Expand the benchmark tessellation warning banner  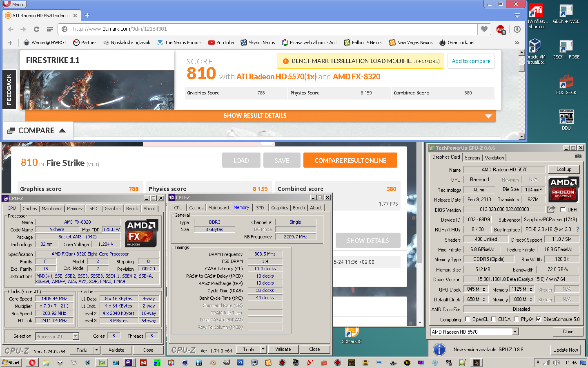click(x=361, y=61)
